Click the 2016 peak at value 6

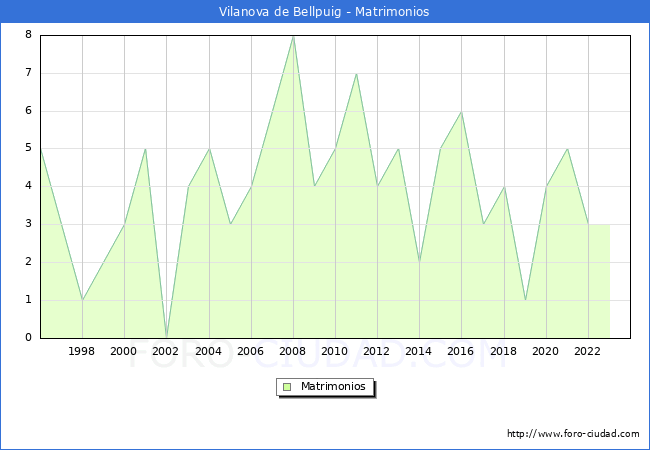pos(461,111)
